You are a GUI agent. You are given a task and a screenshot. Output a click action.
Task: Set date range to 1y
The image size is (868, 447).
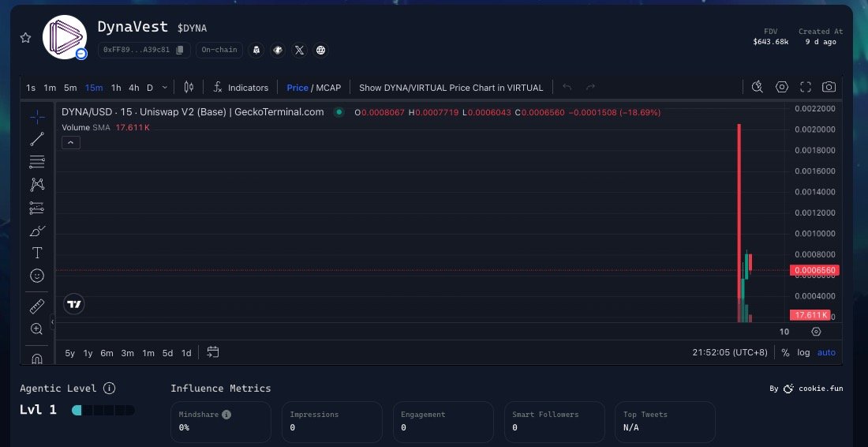[88, 353]
